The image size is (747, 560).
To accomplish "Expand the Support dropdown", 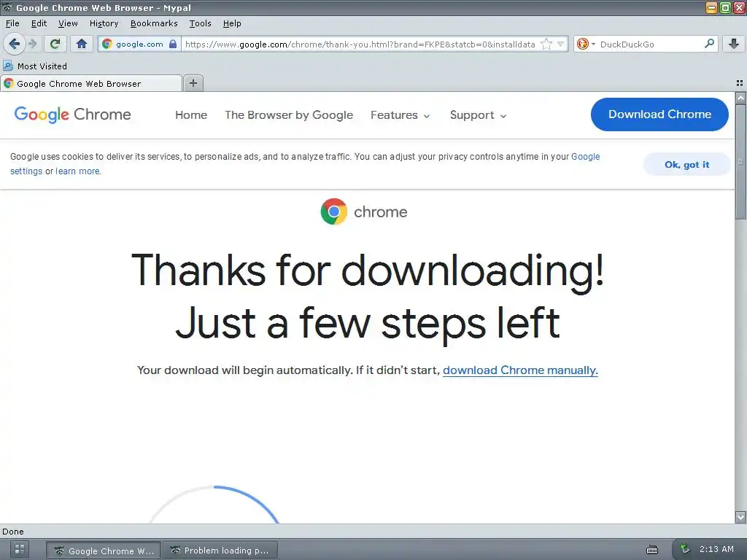I will pyautogui.click(x=478, y=114).
